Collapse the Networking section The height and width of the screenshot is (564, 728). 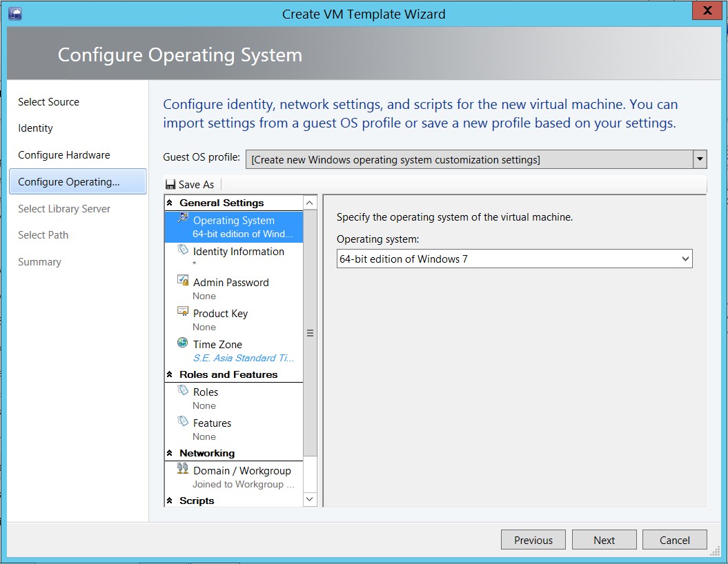[x=170, y=453]
